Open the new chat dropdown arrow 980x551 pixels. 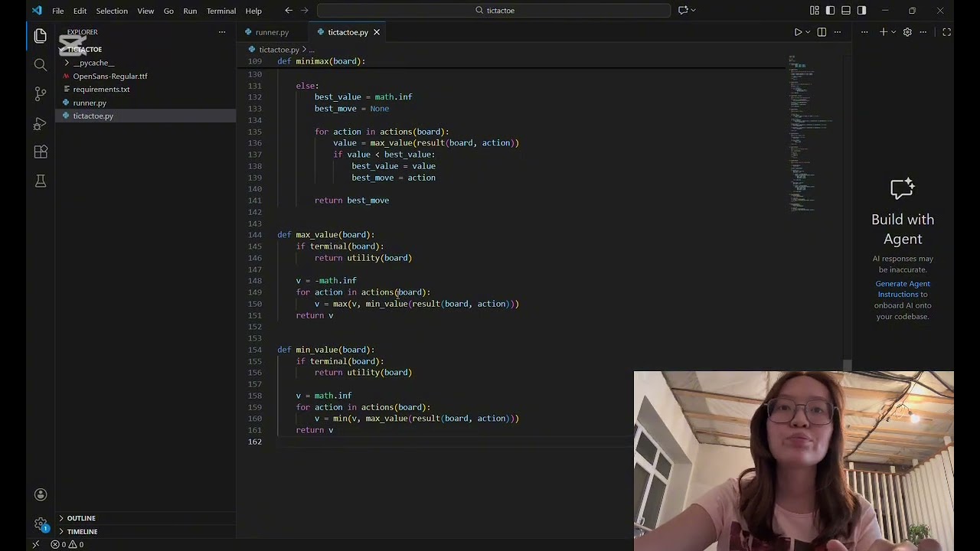point(893,32)
